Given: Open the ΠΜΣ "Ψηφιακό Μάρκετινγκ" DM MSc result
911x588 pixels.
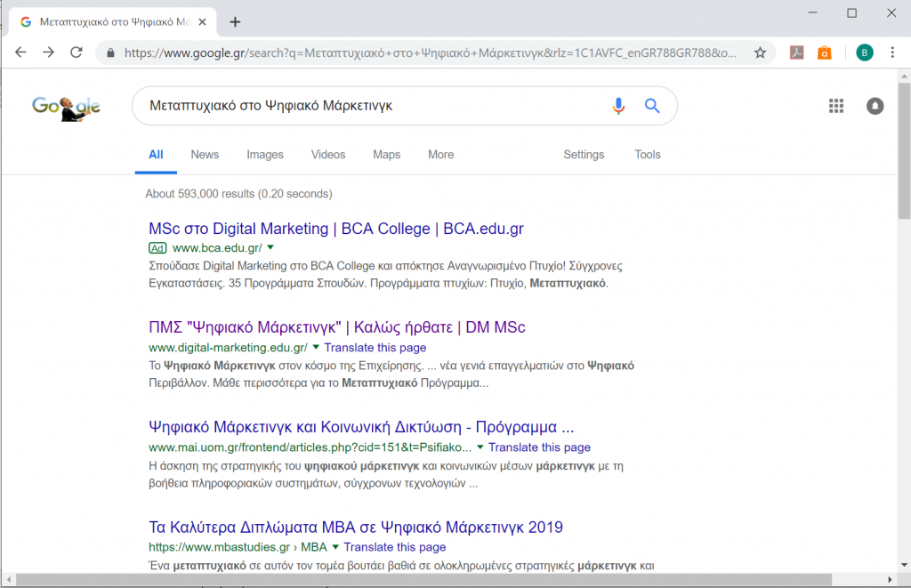Looking at the screenshot, I should tap(337, 327).
